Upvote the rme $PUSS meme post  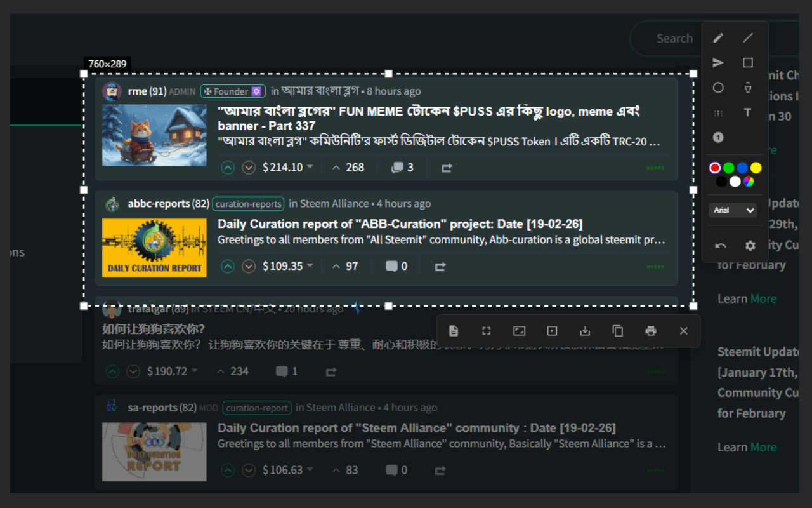pos(228,168)
